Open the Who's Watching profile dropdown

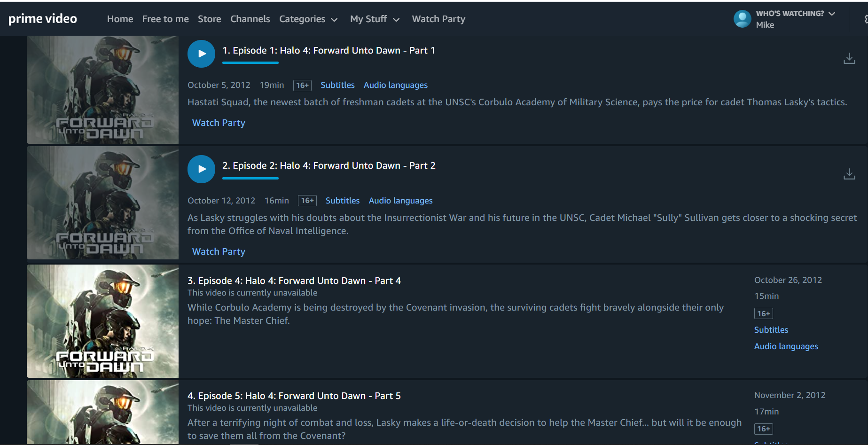click(795, 14)
